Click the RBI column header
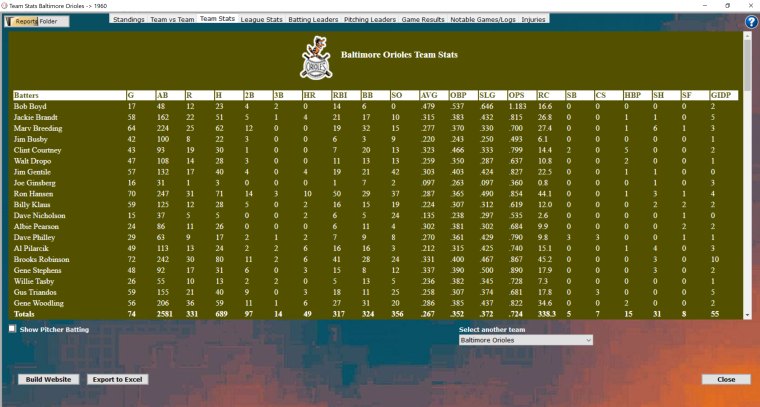Screen dimensions: 760x407 click(346, 95)
